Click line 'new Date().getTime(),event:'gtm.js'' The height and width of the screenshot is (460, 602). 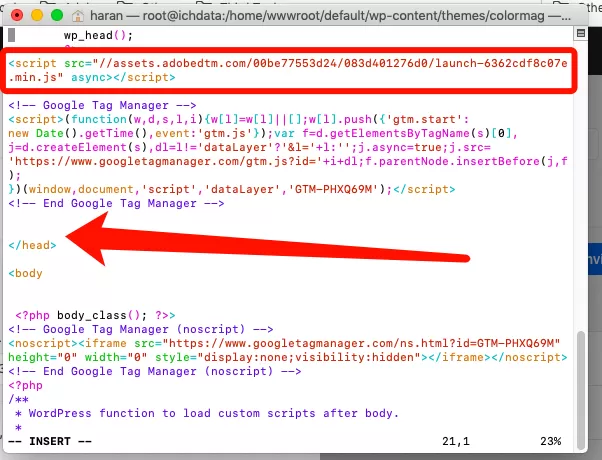coord(263,133)
